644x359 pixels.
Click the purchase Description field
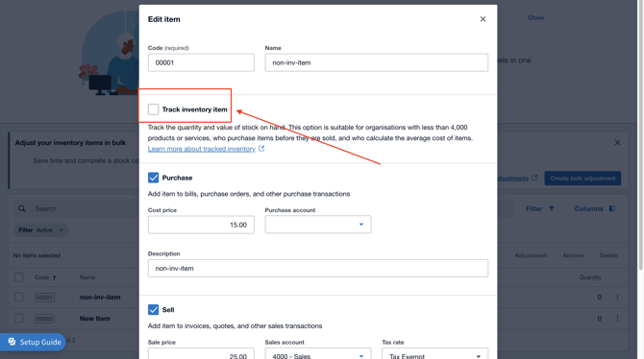click(318, 269)
